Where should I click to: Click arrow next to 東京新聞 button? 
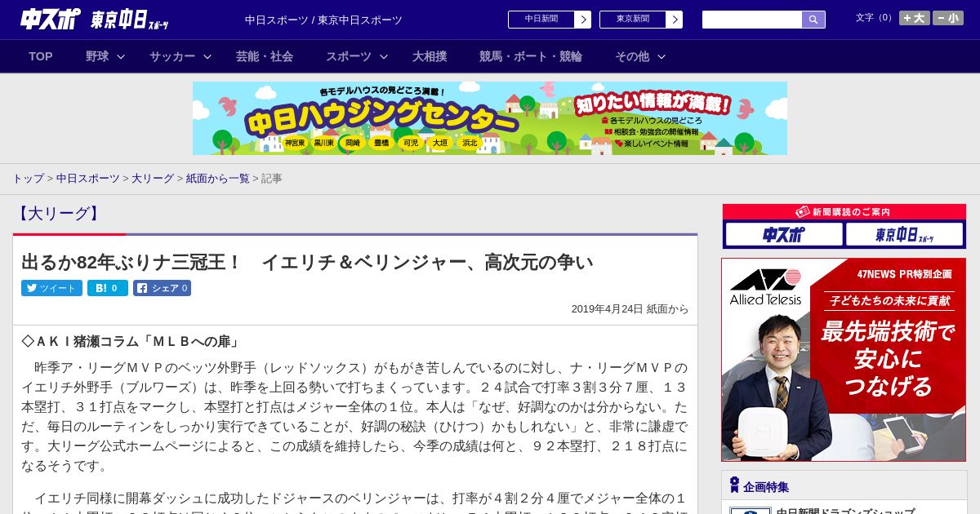pos(675,20)
